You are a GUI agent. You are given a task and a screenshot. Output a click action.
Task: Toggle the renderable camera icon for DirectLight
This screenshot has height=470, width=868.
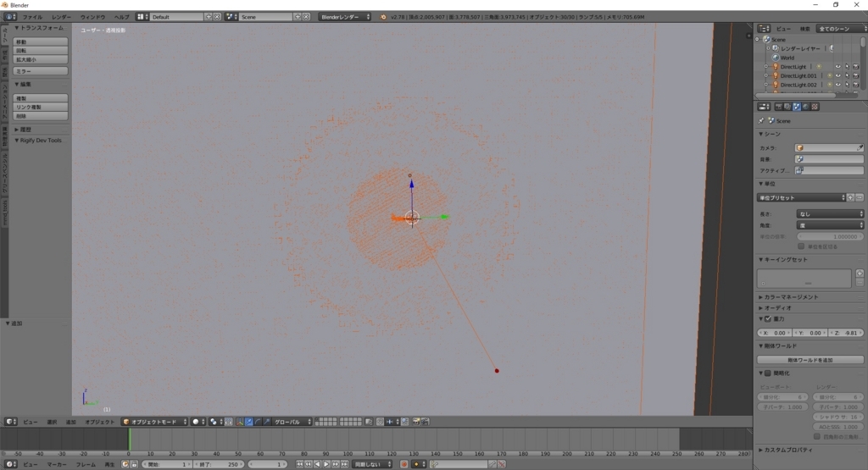tap(856, 67)
